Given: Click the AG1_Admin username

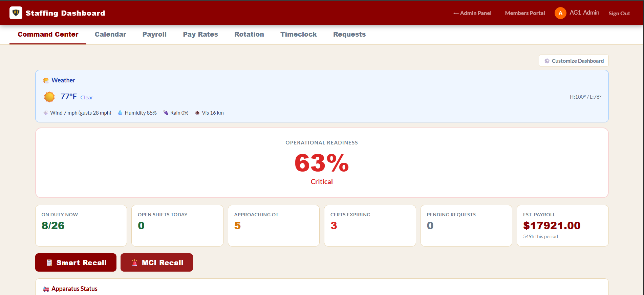Looking at the screenshot, I should tap(584, 13).
